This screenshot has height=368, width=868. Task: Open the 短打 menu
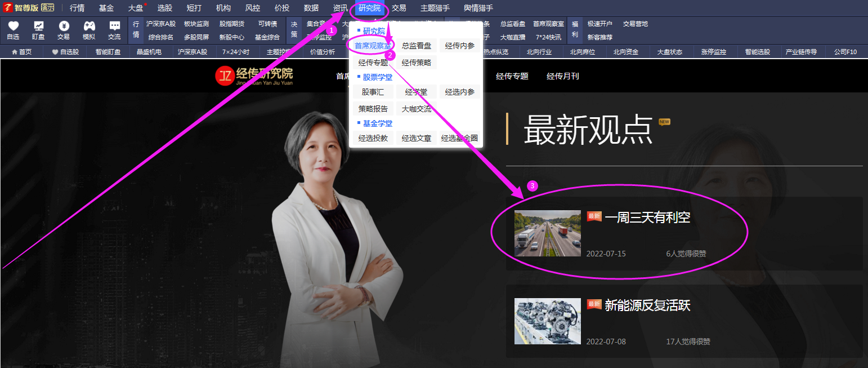194,8
